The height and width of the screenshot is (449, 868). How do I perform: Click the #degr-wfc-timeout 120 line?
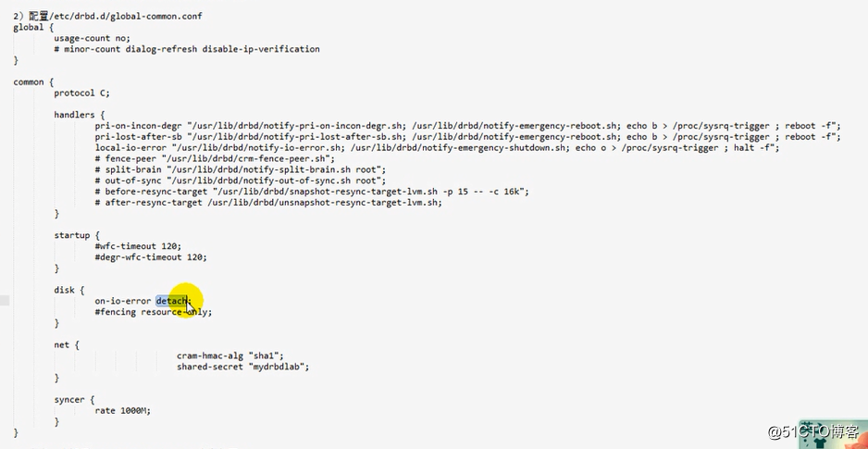[151, 257]
